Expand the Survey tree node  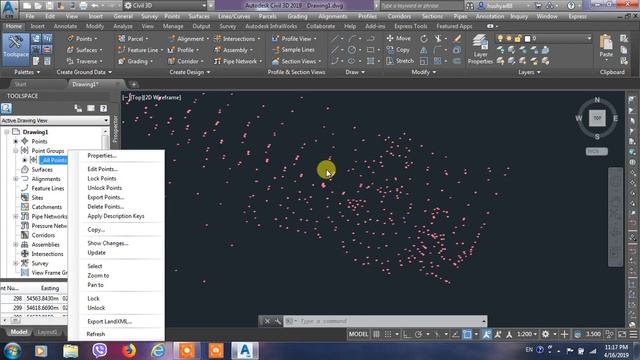tap(16, 263)
